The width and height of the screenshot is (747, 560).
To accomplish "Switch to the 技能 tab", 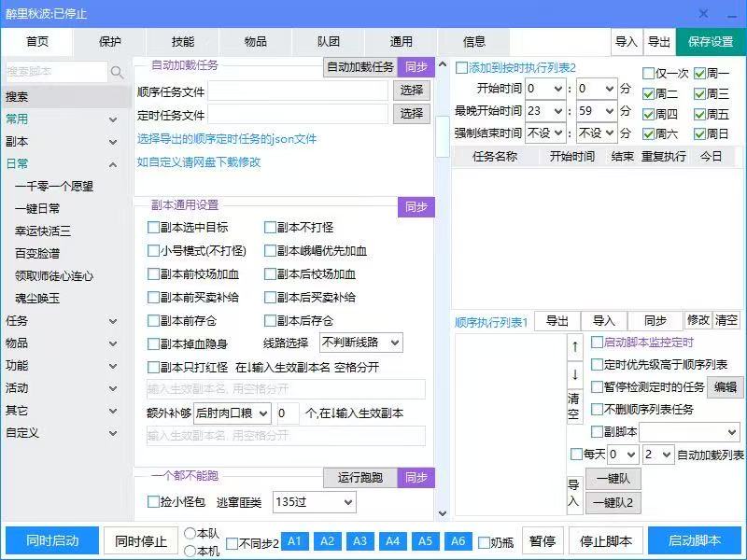I will pyautogui.click(x=182, y=42).
